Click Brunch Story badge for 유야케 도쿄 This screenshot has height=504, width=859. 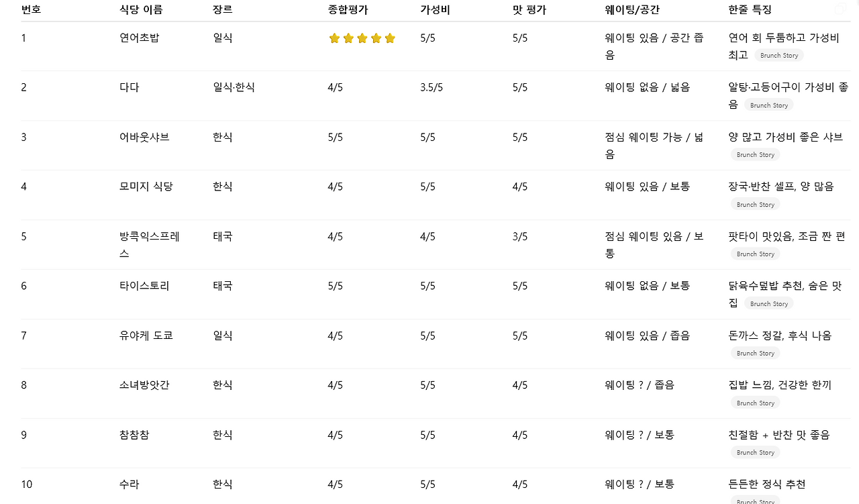[x=755, y=354]
